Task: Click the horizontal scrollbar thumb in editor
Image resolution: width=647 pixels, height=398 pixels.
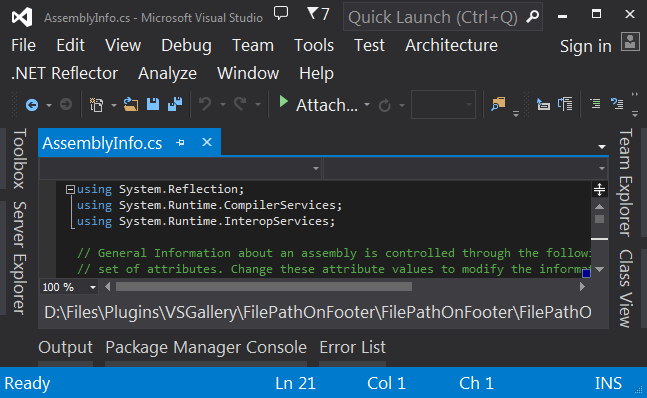Action: pos(264,287)
